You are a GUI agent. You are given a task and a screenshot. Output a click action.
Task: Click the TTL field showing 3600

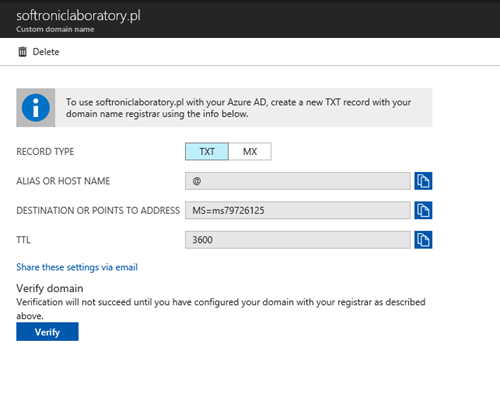coord(298,240)
